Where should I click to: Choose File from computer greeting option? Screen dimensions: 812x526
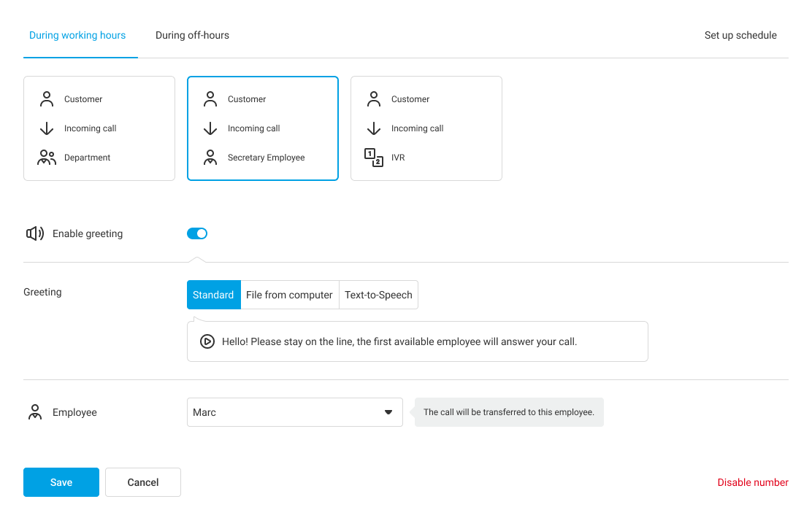point(289,295)
